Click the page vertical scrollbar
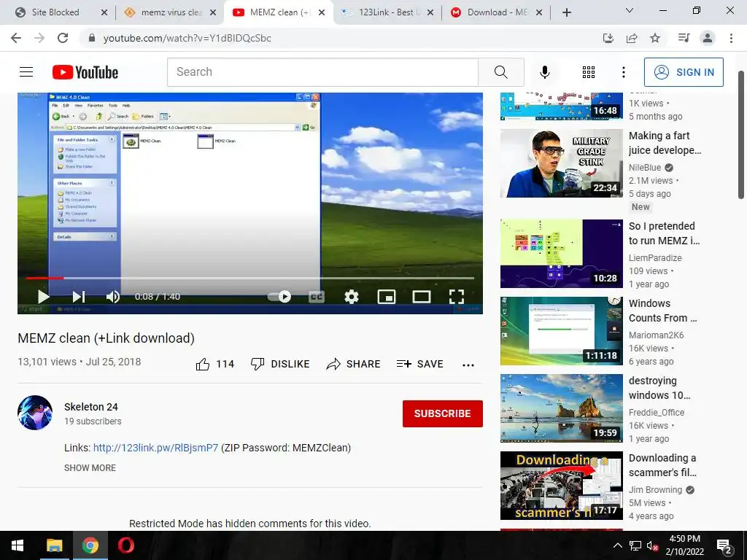The image size is (747, 560). (741, 135)
